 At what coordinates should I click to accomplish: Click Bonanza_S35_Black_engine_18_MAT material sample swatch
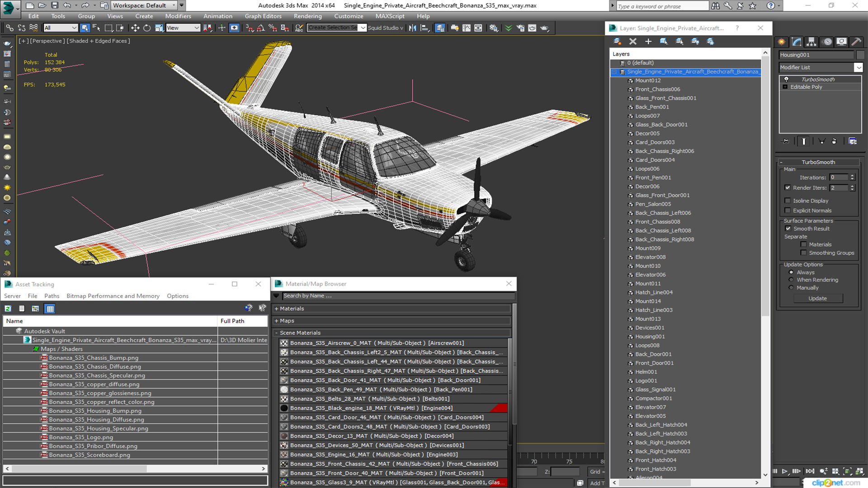click(x=284, y=408)
